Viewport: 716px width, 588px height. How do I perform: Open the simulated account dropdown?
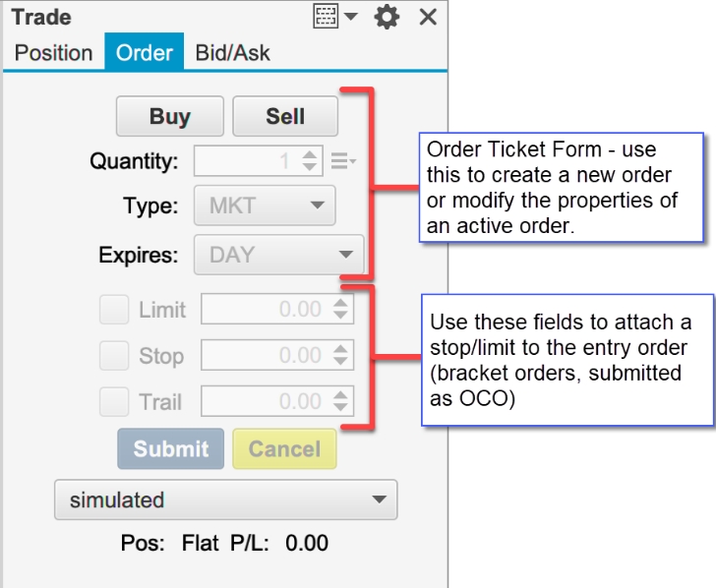tap(226, 500)
